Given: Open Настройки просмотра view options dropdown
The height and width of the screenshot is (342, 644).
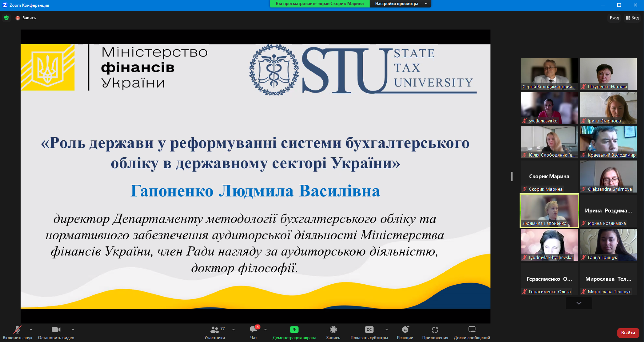Looking at the screenshot, I should tap(401, 4).
